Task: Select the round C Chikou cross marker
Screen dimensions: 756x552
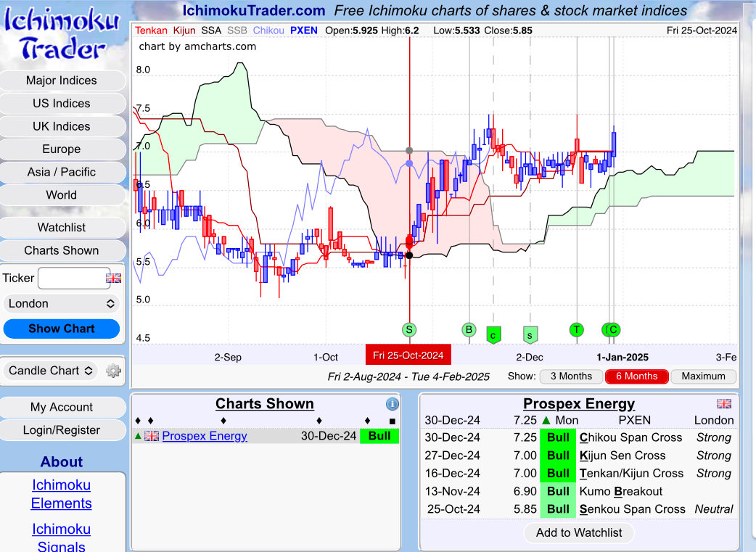Action: coord(613,330)
